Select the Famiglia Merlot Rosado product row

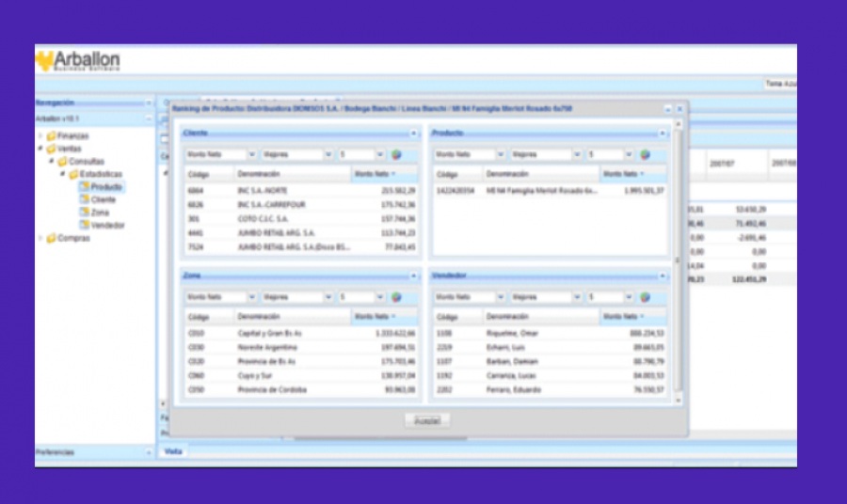coord(550,191)
